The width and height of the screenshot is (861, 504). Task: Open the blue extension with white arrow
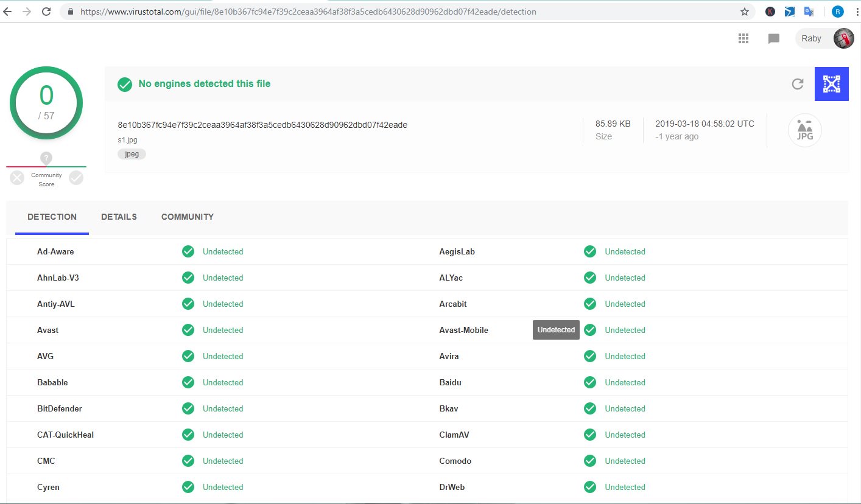click(790, 12)
